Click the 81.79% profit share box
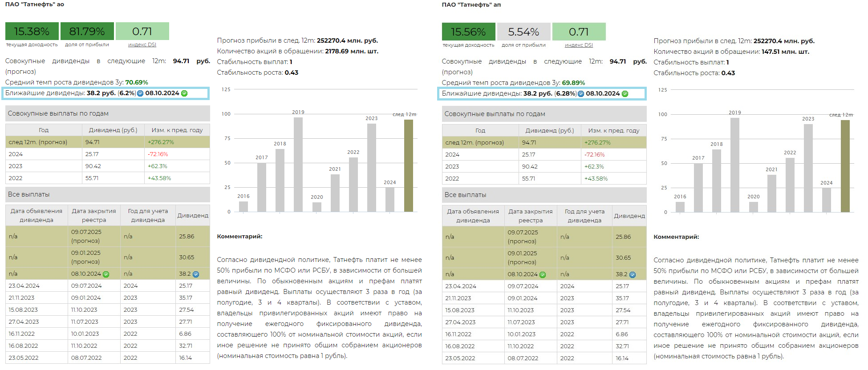 (87, 32)
